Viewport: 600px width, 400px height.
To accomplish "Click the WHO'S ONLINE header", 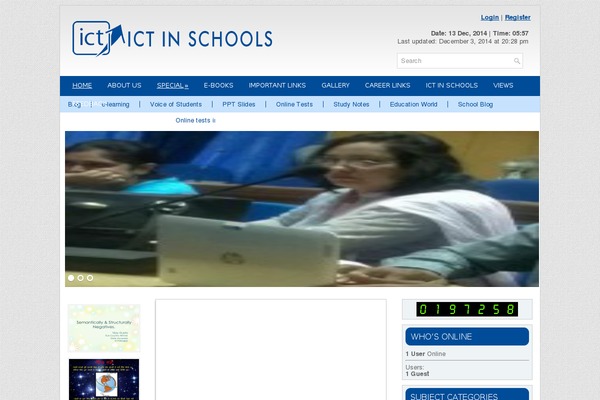I will tap(467, 336).
